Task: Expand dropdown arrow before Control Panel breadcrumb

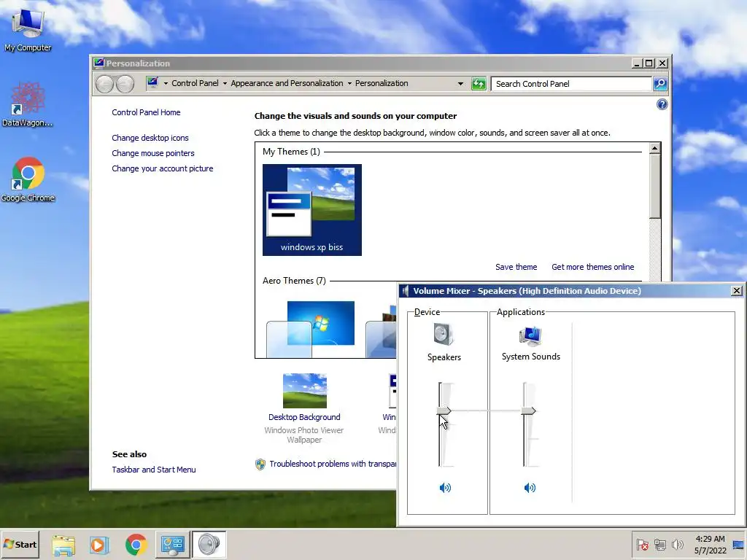Action: [x=166, y=83]
